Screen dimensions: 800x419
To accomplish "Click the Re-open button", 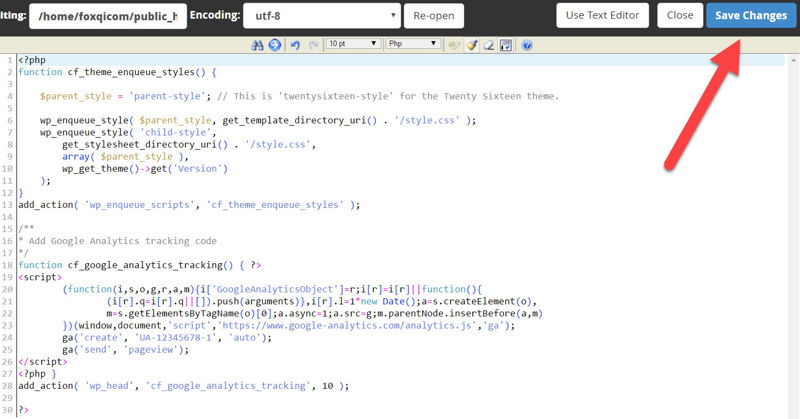I will (x=434, y=15).
